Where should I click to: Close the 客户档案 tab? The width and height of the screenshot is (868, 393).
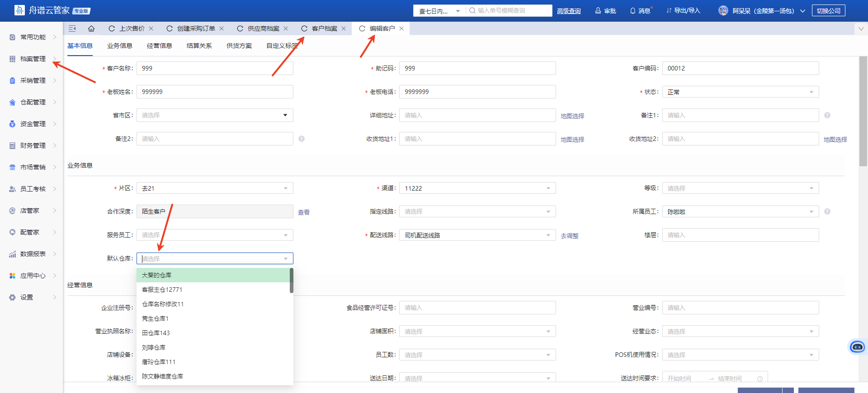(344, 28)
